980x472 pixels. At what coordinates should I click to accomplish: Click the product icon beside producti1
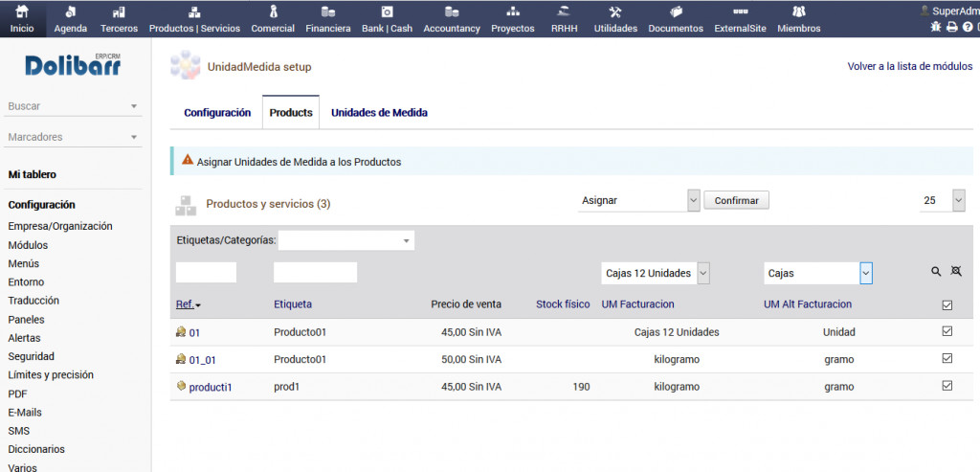(x=181, y=387)
